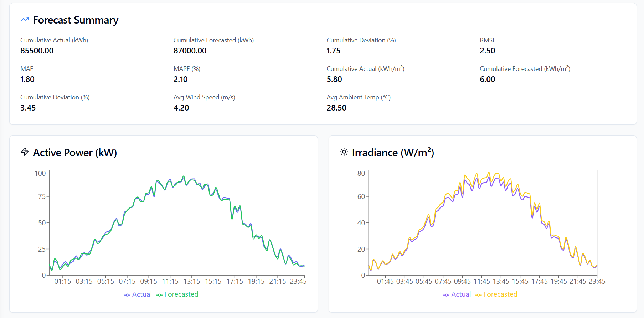Viewport: 644px width, 318px height.
Task: Click the Cumulative Deviation value "1.75"
Action: point(334,51)
